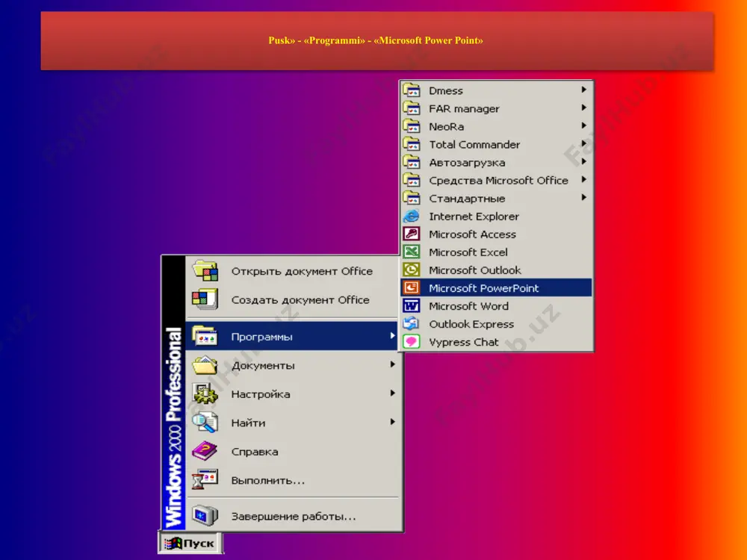The width and height of the screenshot is (747, 560).
Task: Click the Outlook Express icon
Action: click(x=412, y=324)
